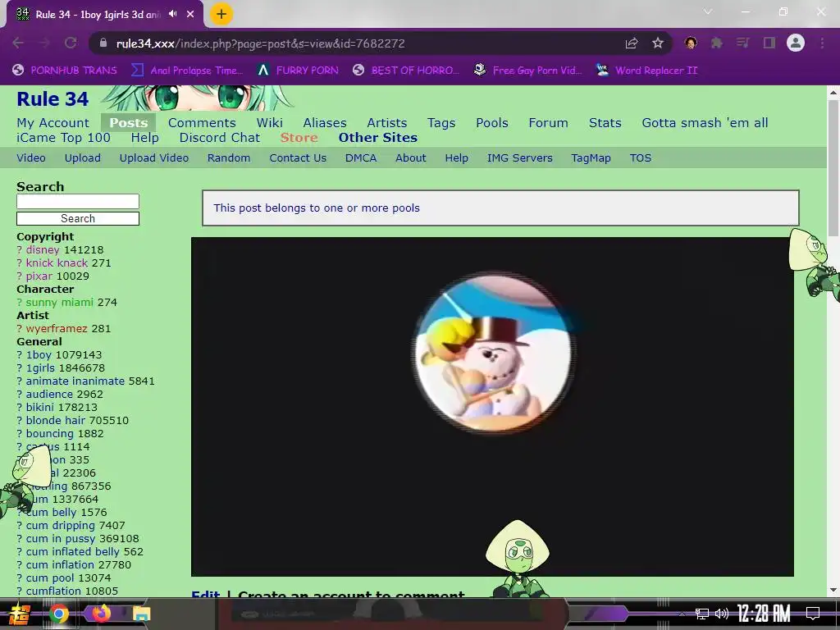Open the TOS link

click(640, 158)
